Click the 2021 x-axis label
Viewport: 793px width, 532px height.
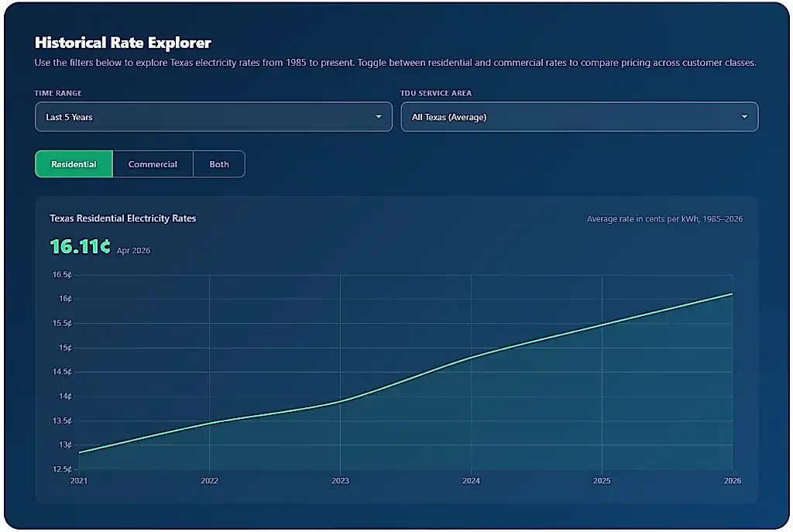[x=79, y=480]
